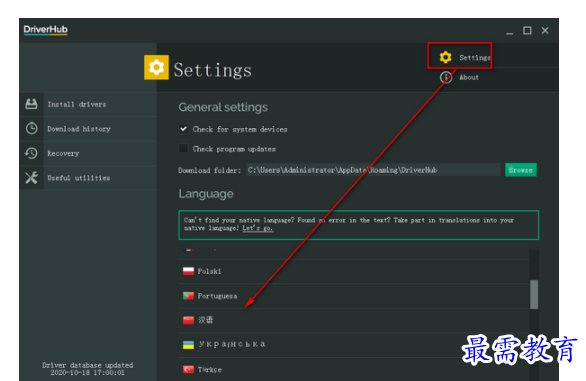Open the About menu entry

pyautogui.click(x=469, y=77)
